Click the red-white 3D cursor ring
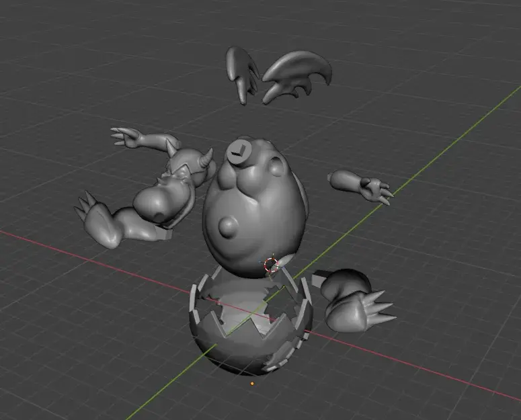 click(x=271, y=265)
